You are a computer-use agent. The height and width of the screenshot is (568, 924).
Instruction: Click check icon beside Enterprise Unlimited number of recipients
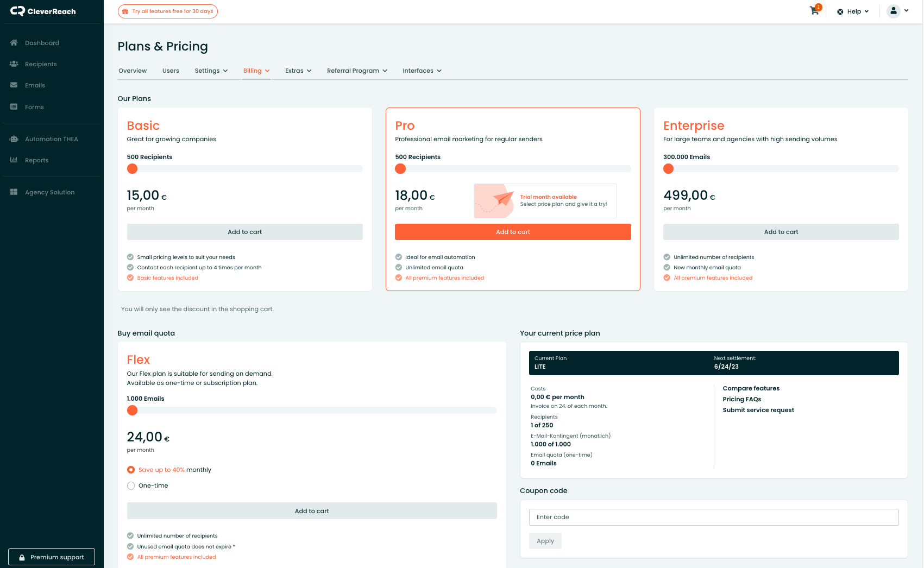pyautogui.click(x=667, y=257)
